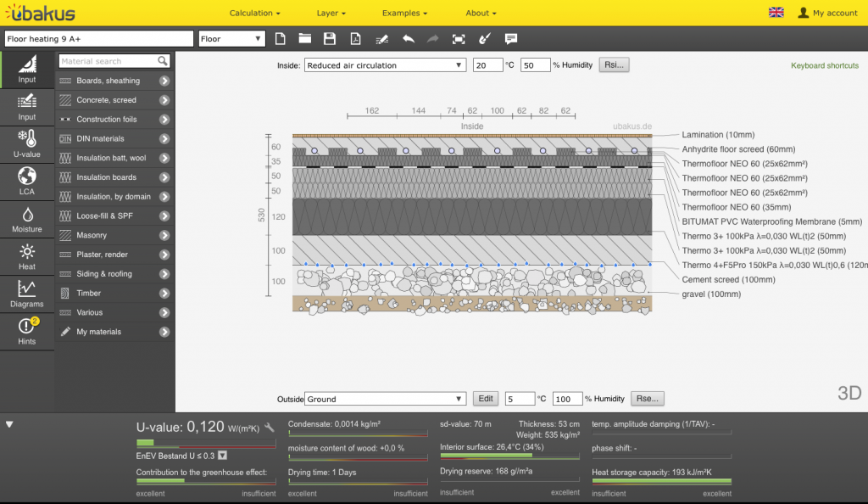This screenshot has height=504, width=868.
Task: Open the comment speech bubble icon
Action: (x=511, y=39)
